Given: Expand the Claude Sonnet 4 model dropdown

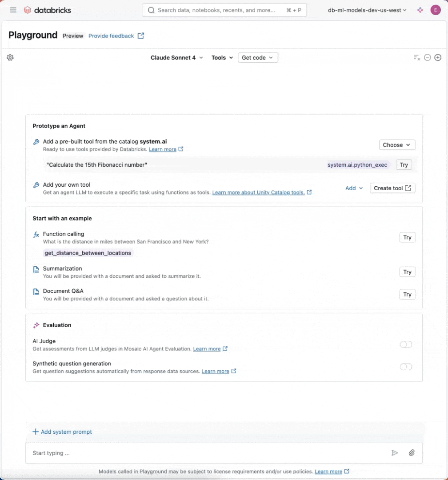Looking at the screenshot, I should coord(176,58).
